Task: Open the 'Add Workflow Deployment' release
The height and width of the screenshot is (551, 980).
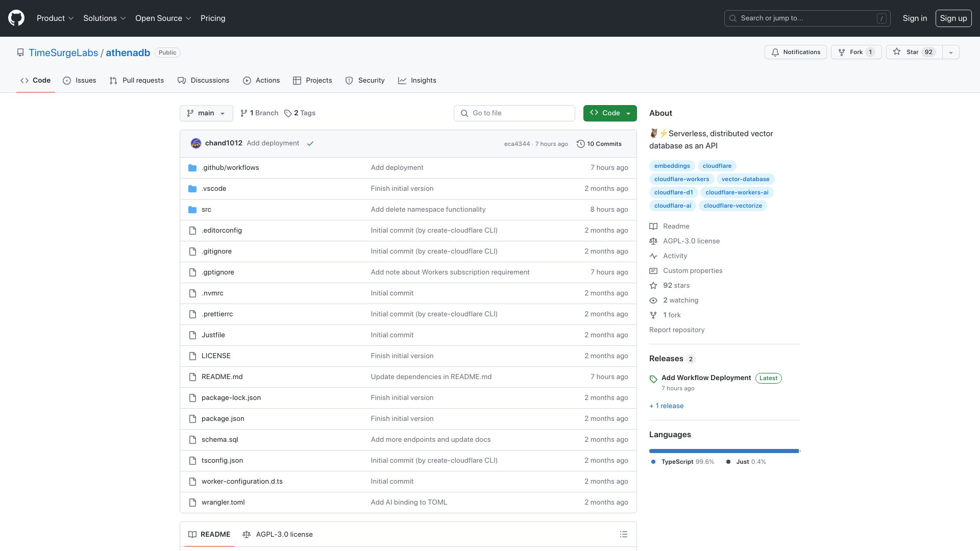Action: (x=706, y=378)
